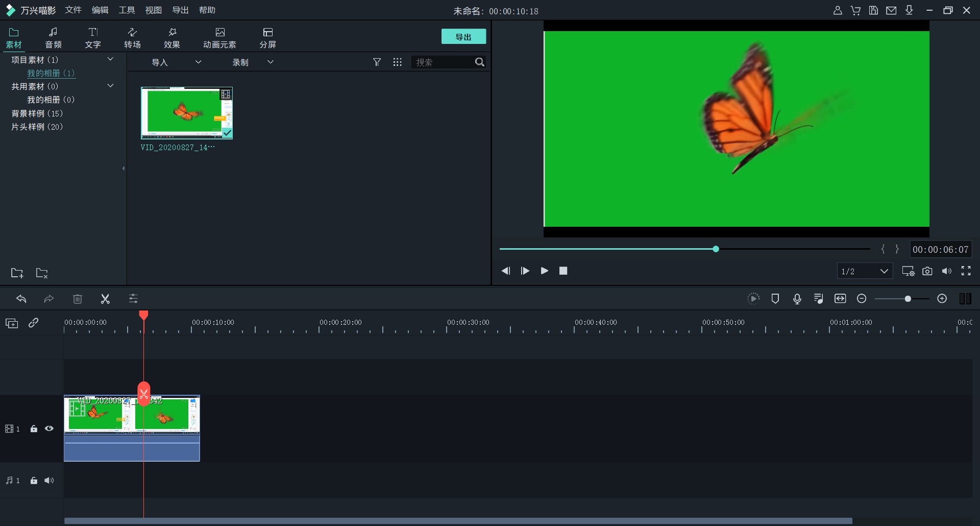The width and height of the screenshot is (980, 526).
Task: Delete selected clip with trash icon
Action: pyautogui.click(x=78, y=299)
